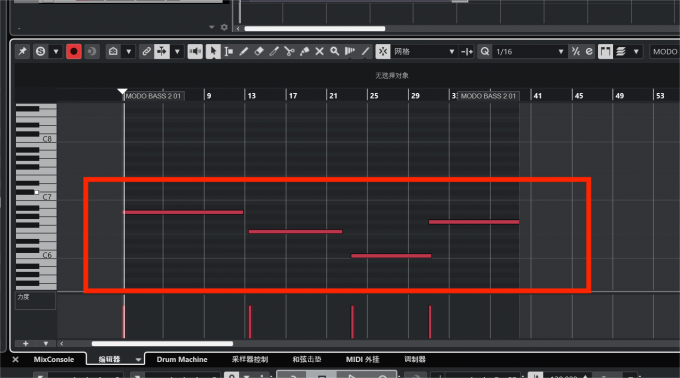Close the lower zone with X
Image resolution: width=680 pixels, height=378 pixels.
[x=16, y=359]
